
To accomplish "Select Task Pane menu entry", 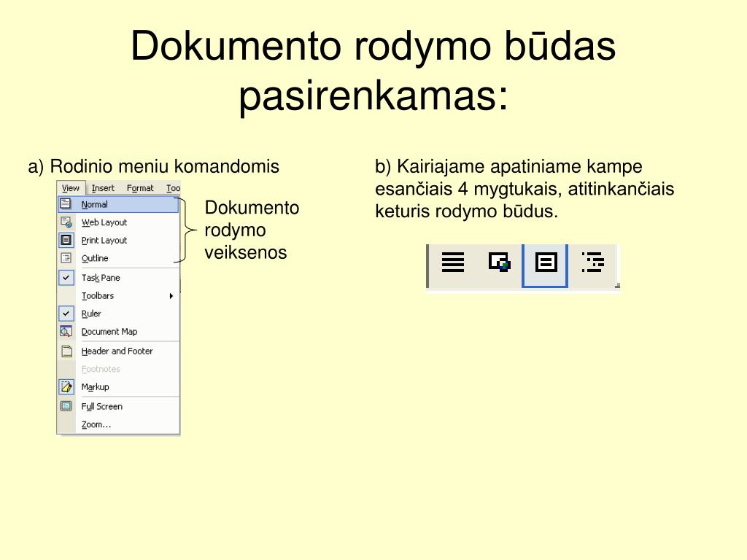I will (x=118, y=278).
